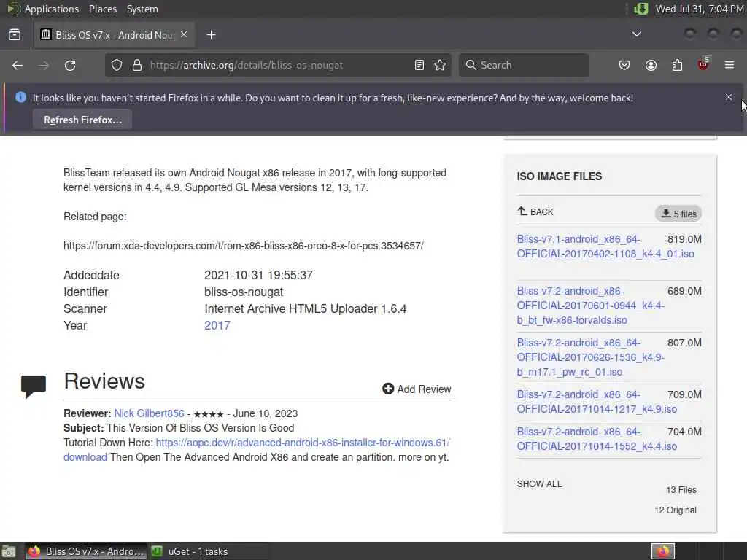The image size is (747, 560).
Task: Switch to uGet taskbar window
Action: (x=190, y=551)
